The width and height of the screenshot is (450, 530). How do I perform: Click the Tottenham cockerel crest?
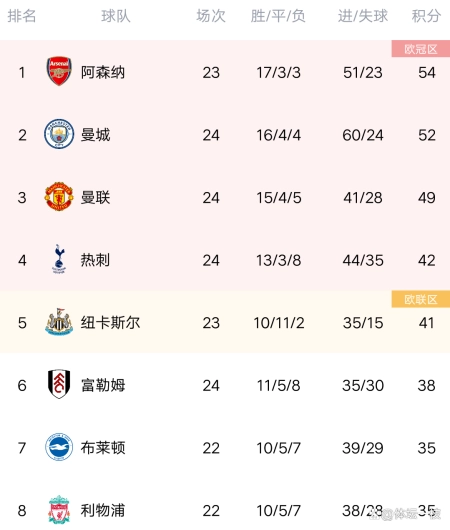point(59,259)
